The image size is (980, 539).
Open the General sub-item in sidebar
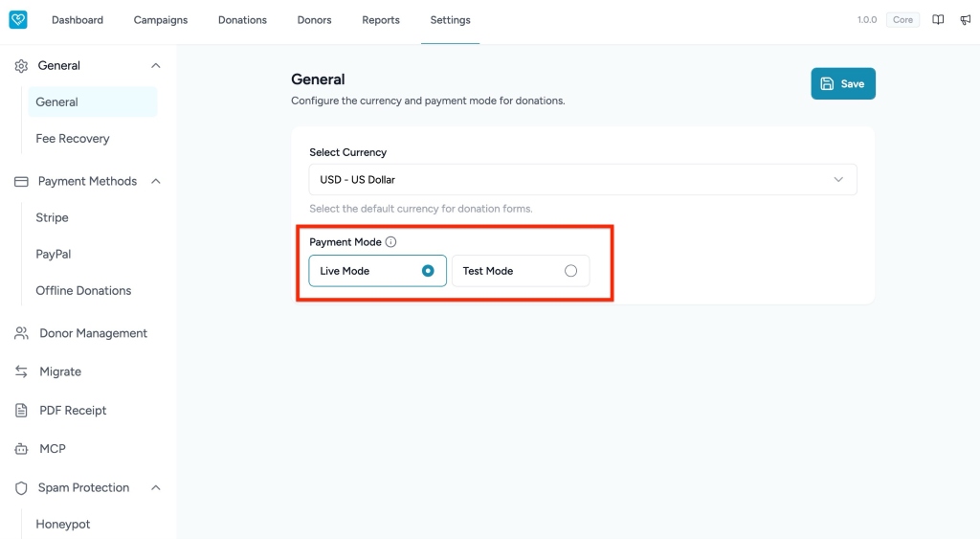click(x=93, y=101)
